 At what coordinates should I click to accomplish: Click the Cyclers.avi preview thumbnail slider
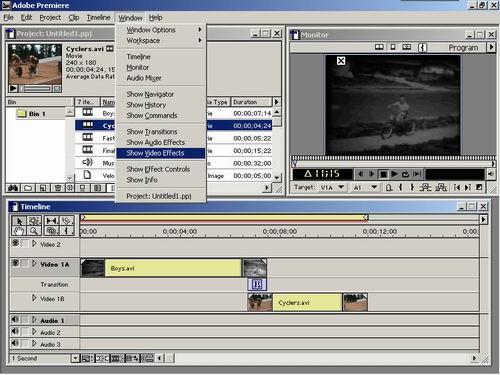[35, 89]
